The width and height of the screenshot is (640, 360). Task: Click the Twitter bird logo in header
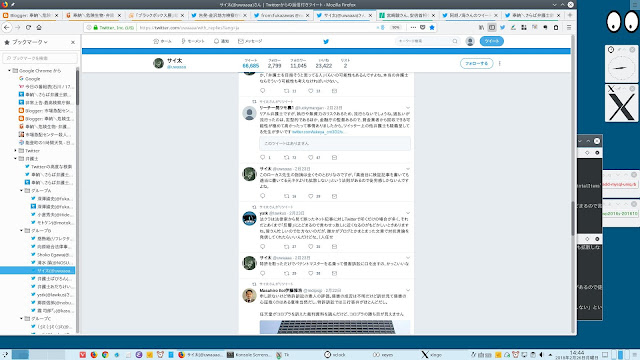326,41
